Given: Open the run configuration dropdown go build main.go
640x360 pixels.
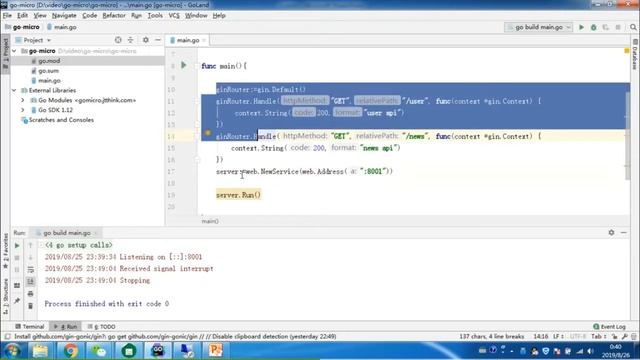Looking at the screenshot, I should point(539,27).
